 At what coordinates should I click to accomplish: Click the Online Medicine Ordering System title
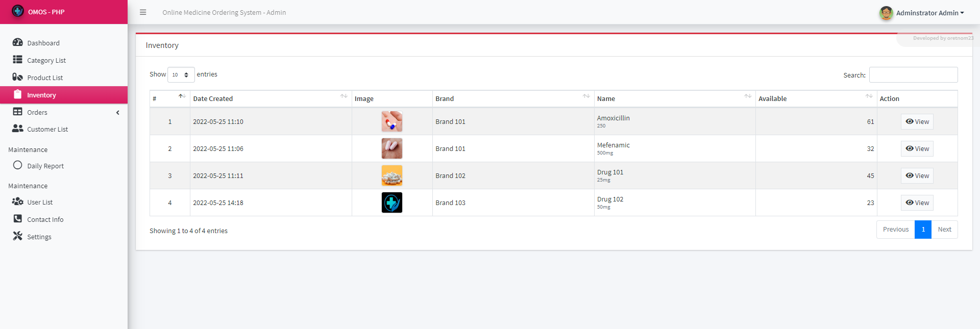pos(224,12)
